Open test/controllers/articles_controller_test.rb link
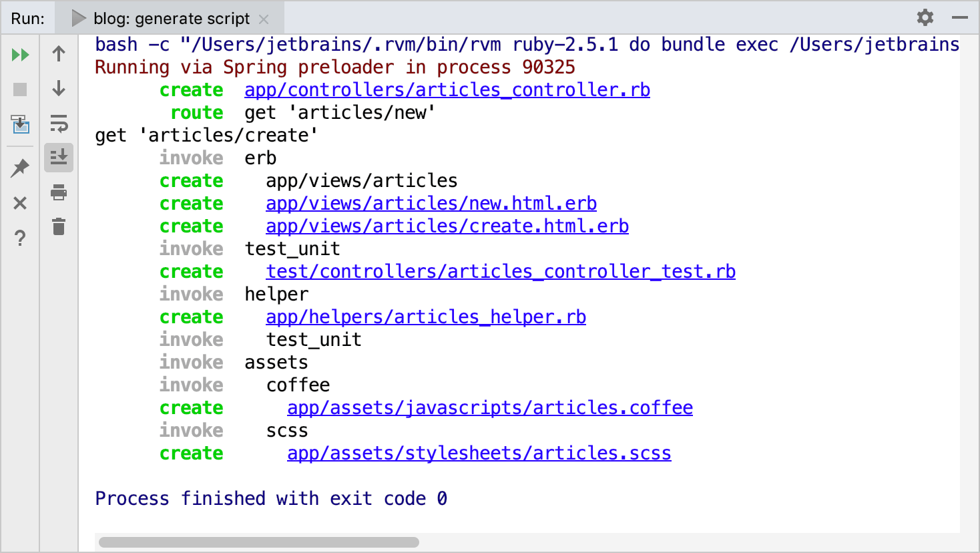 [500, 271]
